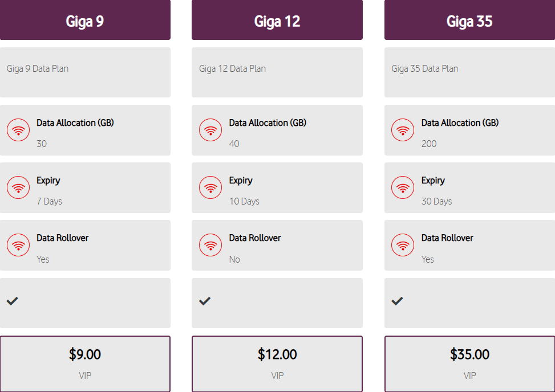This screenshot has width=555, height=392.
Task: Click the Data Allocation wifi icon for Giga 35
Action: click(x=403, y=130)
